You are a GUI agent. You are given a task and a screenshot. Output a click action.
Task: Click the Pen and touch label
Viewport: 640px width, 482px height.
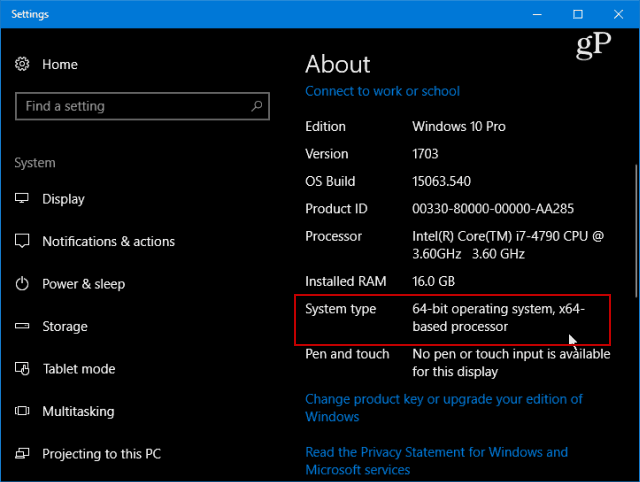coord(347,354)
